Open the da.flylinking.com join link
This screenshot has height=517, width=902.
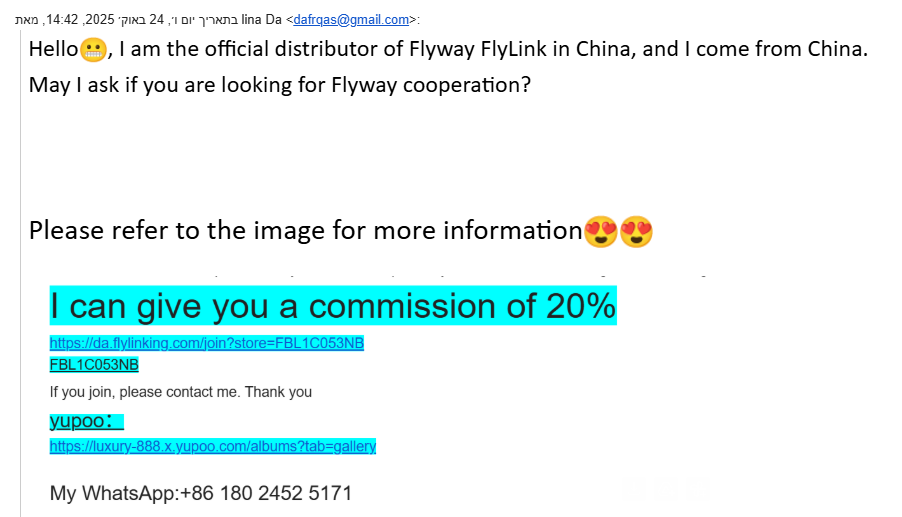tap(207, 343)
